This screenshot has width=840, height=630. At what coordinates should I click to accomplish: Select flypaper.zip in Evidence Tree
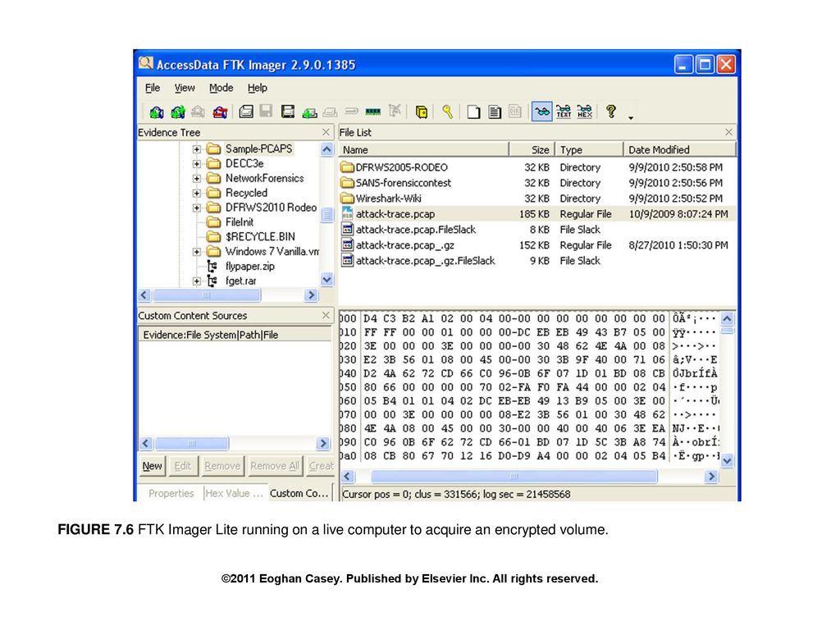pos(249,267)
